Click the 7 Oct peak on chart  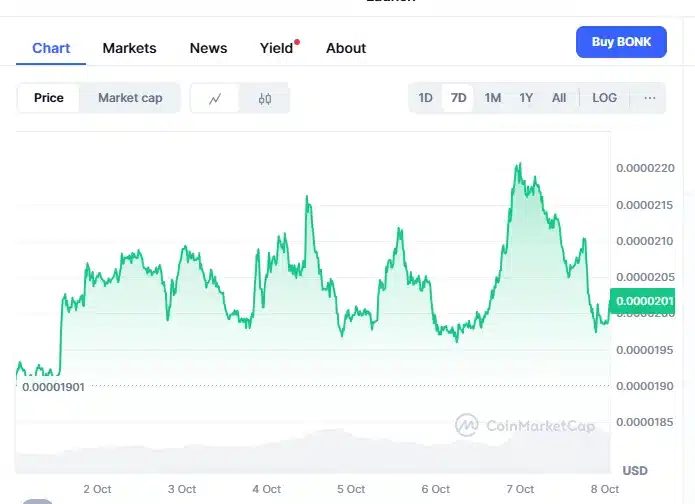[518, 165]
